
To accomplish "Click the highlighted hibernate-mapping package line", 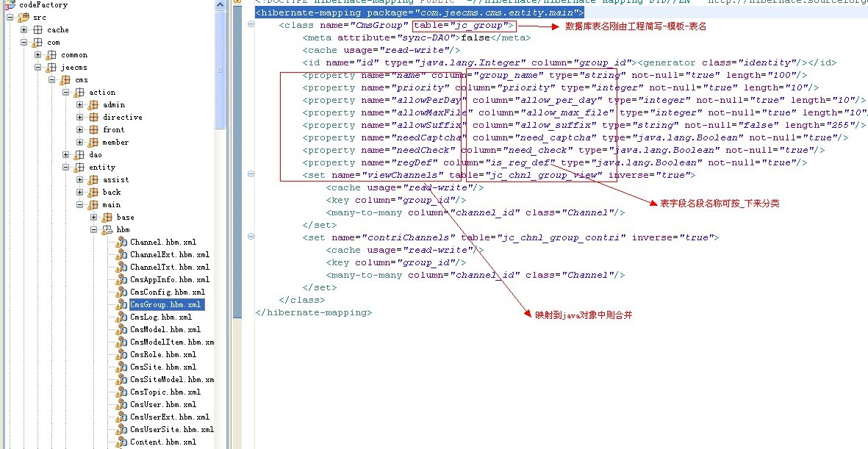I will click(x=420, y=12).
